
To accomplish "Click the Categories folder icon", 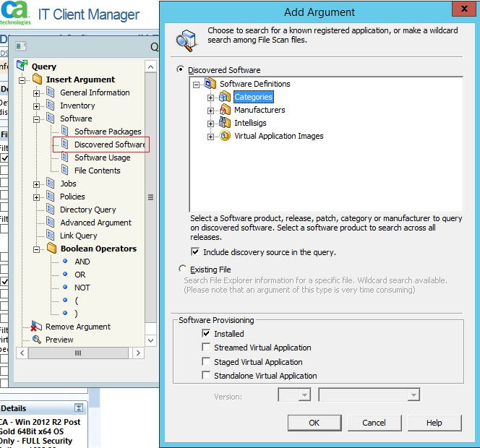I will tap(225, 97).
